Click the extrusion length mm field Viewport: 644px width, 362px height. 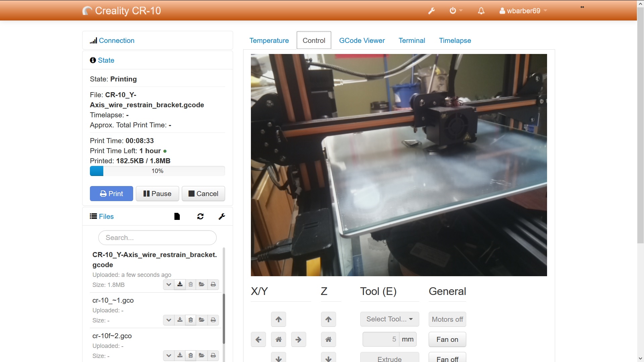(381, 339)
